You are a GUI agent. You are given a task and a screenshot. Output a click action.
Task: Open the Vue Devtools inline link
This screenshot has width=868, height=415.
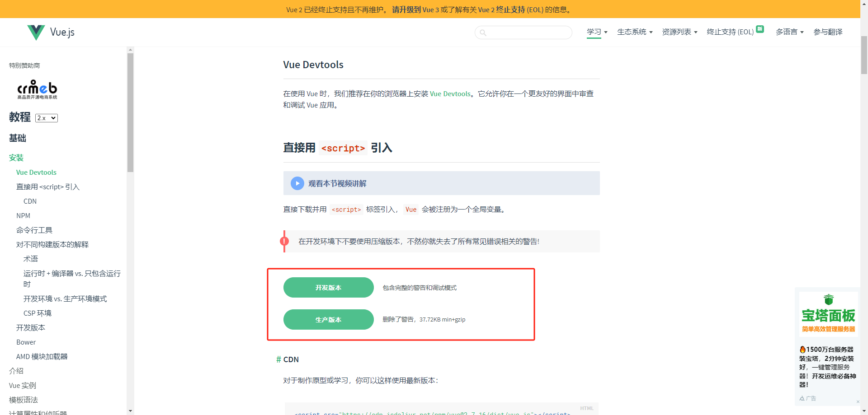450,94
